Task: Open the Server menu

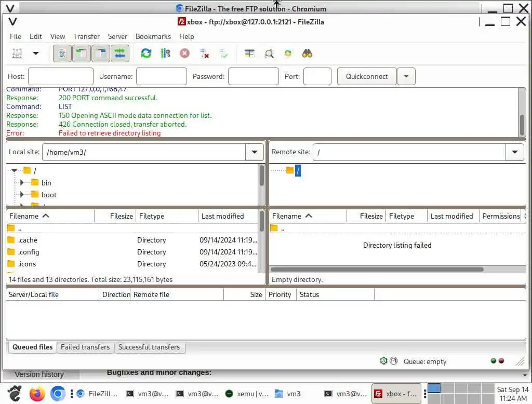Action: (118, 36)
